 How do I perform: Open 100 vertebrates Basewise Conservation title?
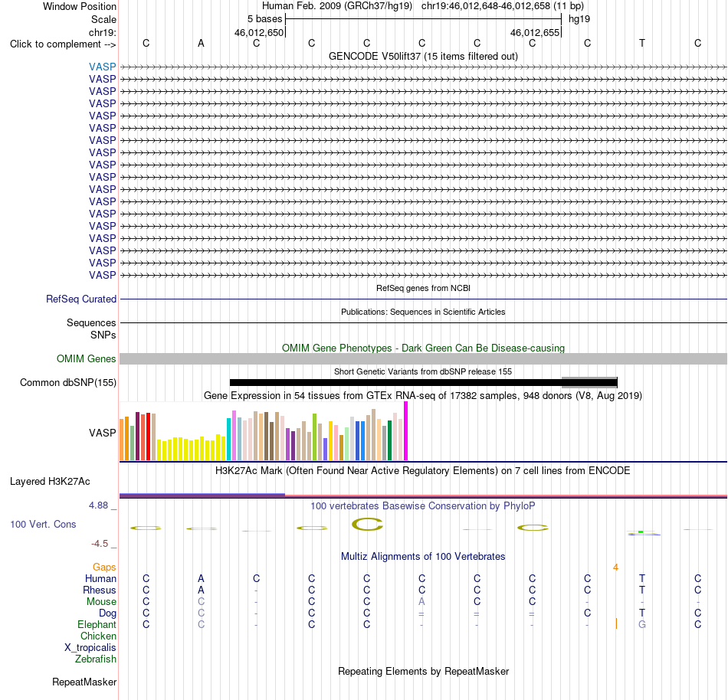coord(423,505)
